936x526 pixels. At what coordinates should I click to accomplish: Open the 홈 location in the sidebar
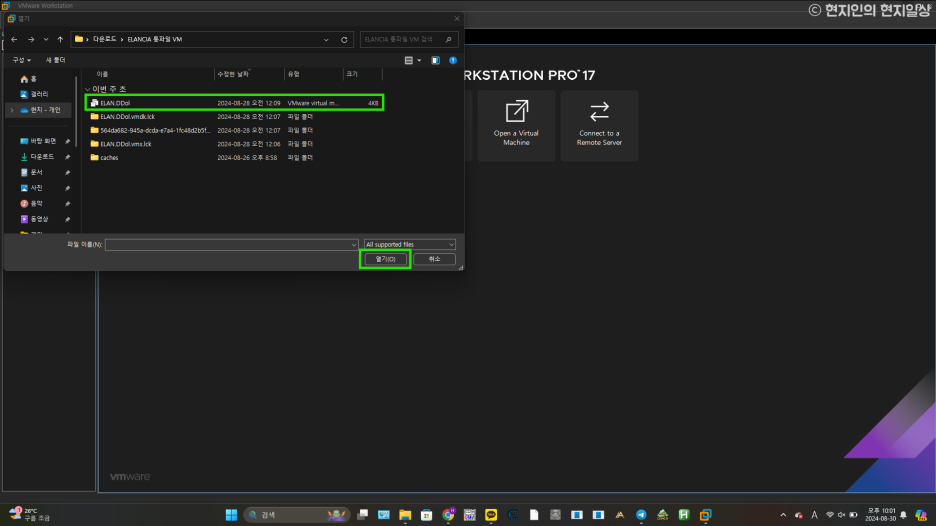[29, 79]
